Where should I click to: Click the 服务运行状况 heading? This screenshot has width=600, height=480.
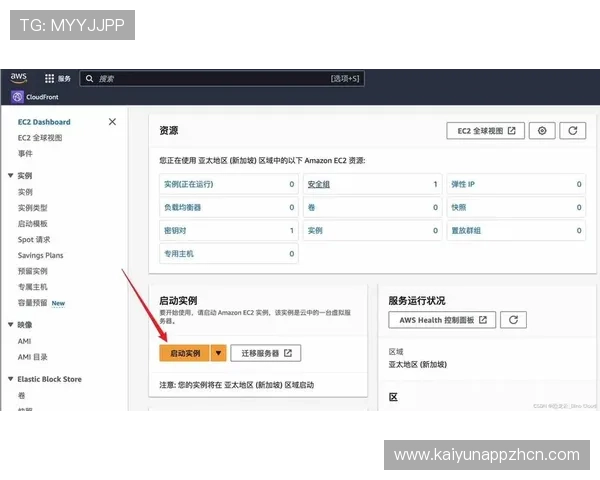[417, 300]
